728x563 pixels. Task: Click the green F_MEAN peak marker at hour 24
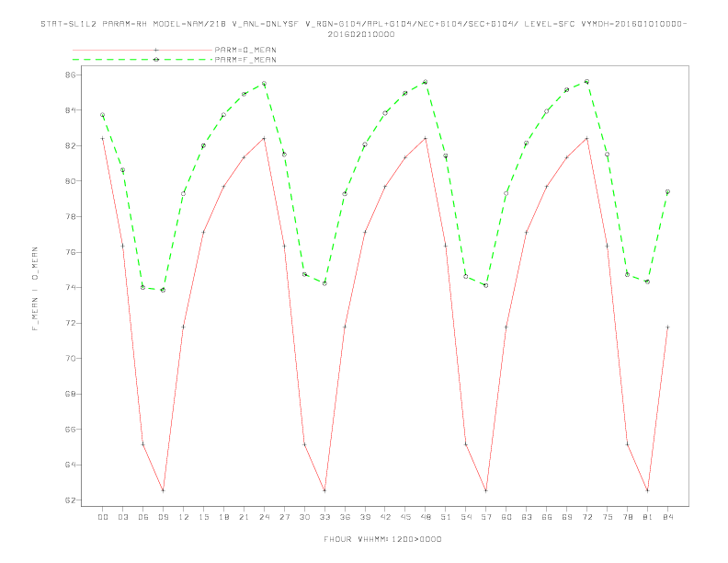pos(264,84)
